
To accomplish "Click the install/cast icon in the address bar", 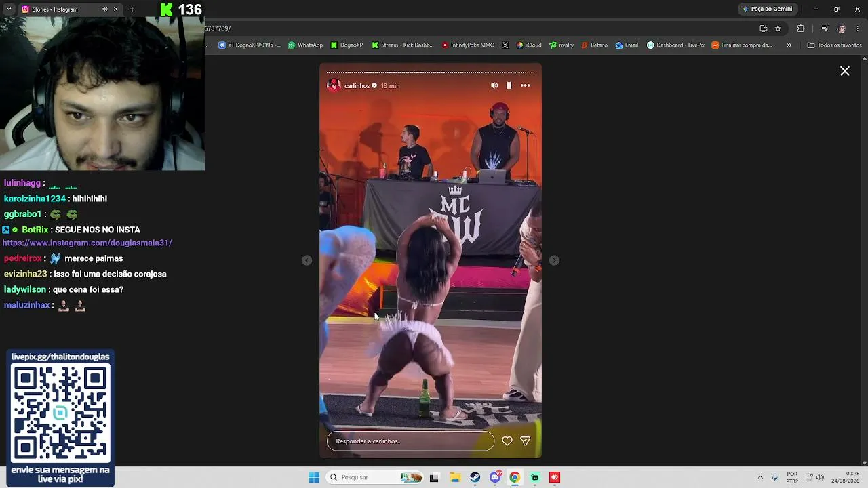I will coord(764,28).
